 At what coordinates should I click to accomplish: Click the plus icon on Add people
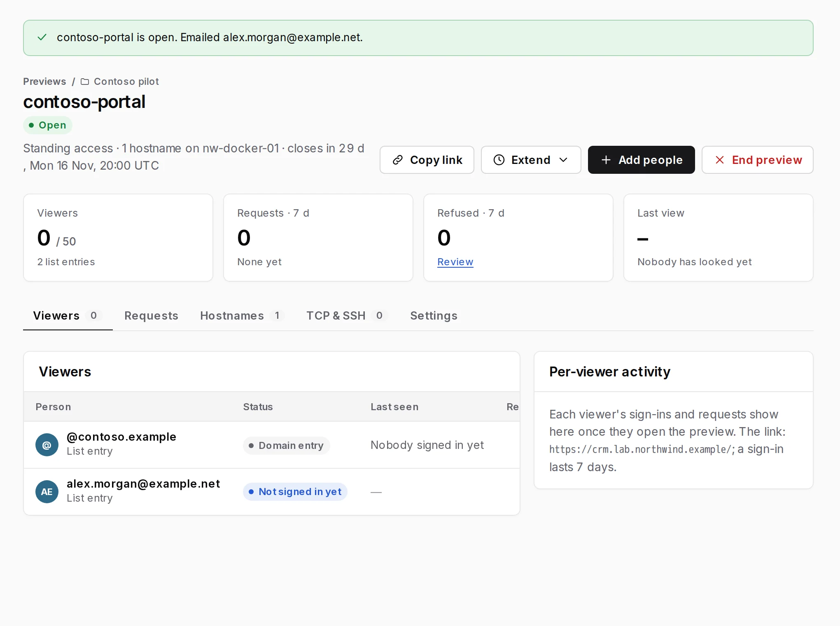pos(606,160)
